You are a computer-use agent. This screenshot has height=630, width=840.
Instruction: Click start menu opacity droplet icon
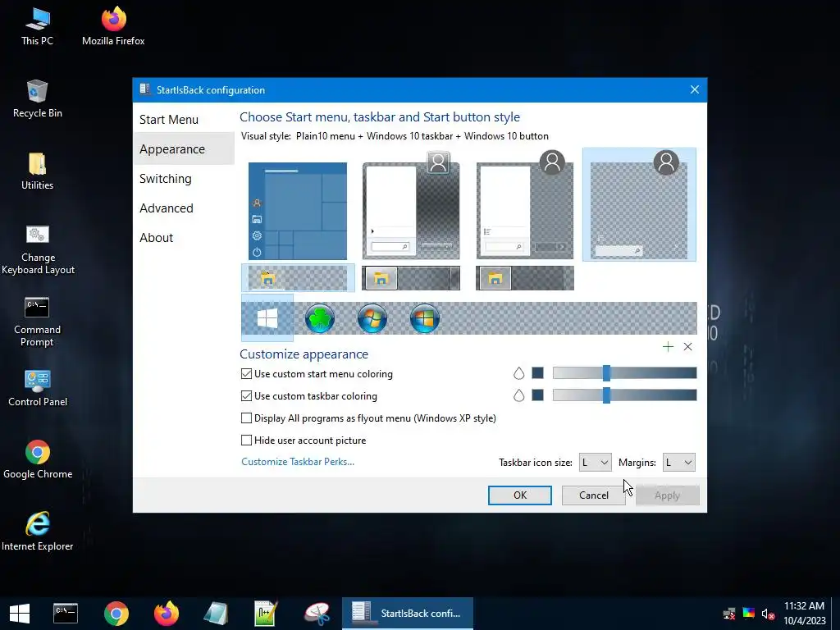pyautogui.click(x=518, y=373)
